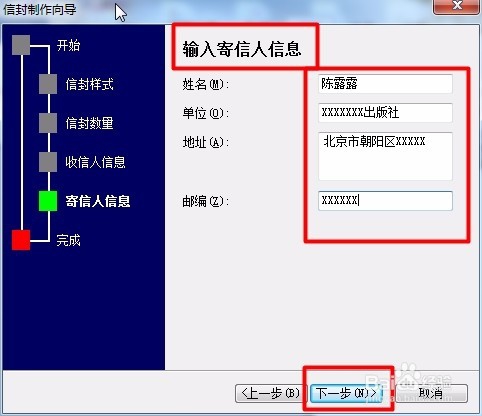
Task: Click the gray square beside 信封数量
Action: 48,123
